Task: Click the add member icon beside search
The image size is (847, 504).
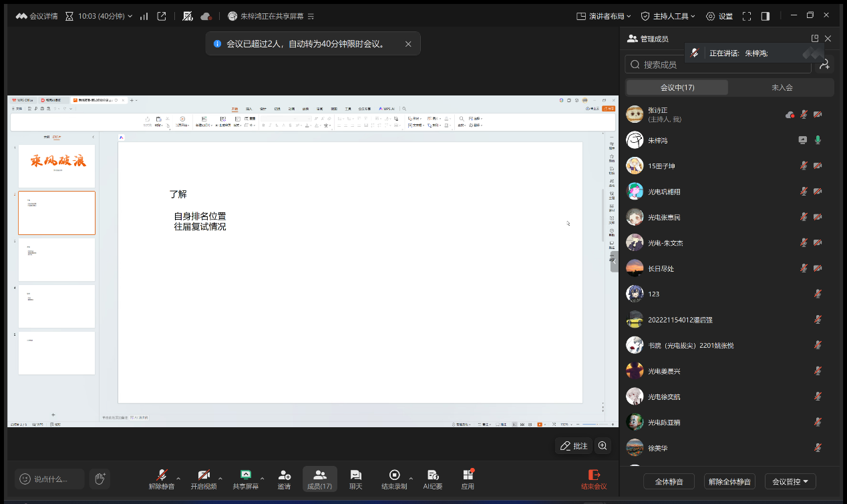Action: click(824, 64)
